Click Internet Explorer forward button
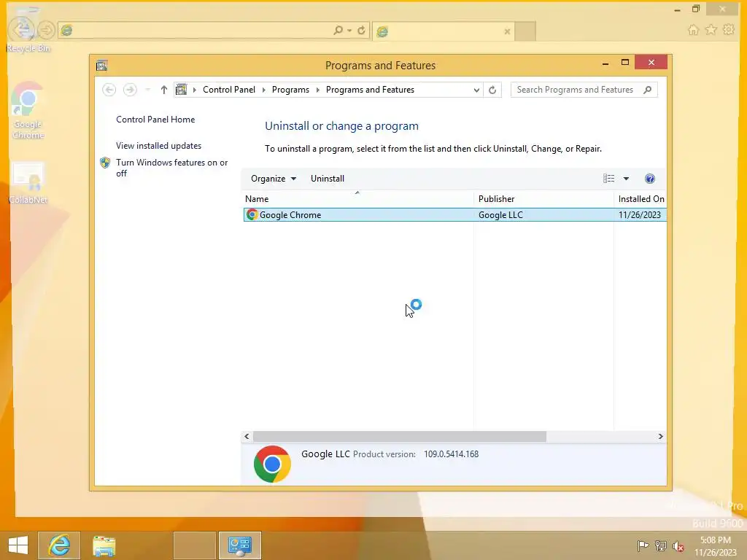Viewport: 747px width, 560px height. coord(46,31)
